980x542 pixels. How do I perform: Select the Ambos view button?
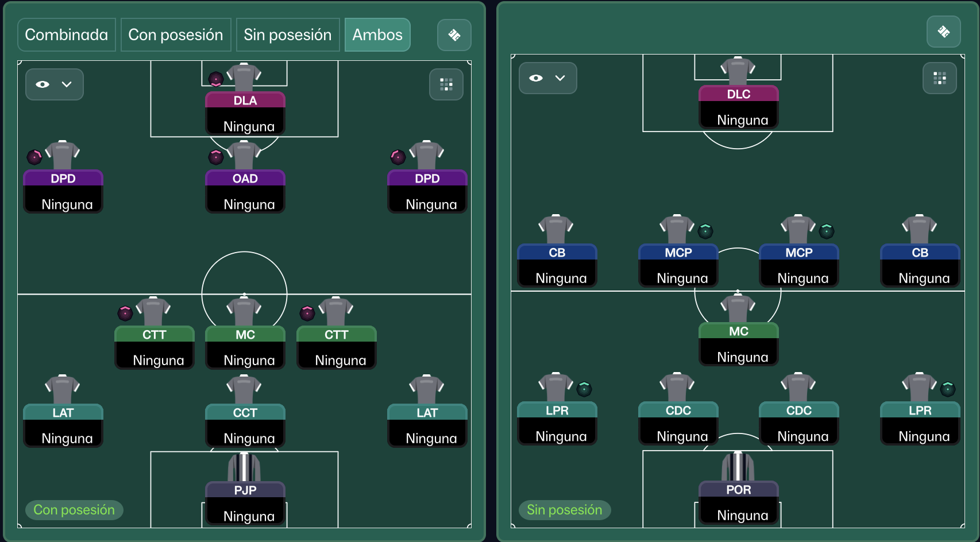(377, 35)
